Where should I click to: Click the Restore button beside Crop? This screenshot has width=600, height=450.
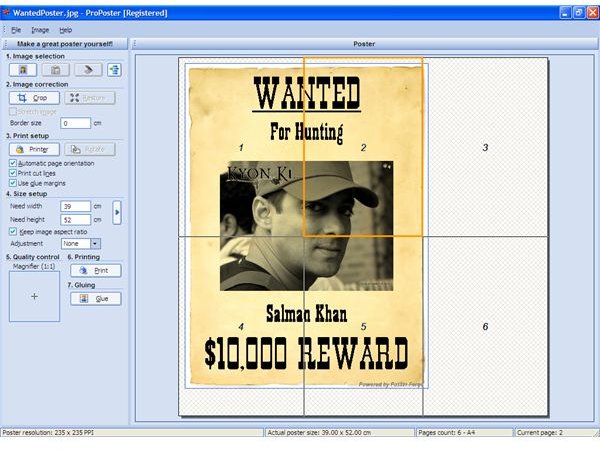(x=90, y=98)
